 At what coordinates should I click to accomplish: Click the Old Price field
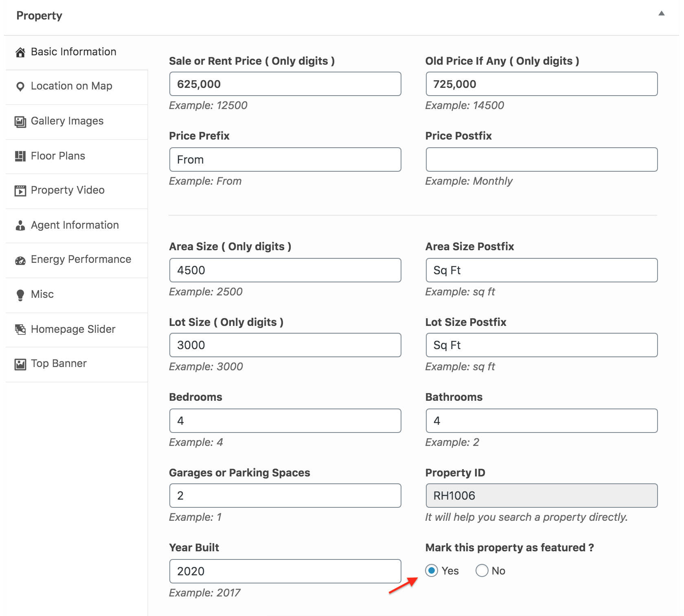point(541,84)
